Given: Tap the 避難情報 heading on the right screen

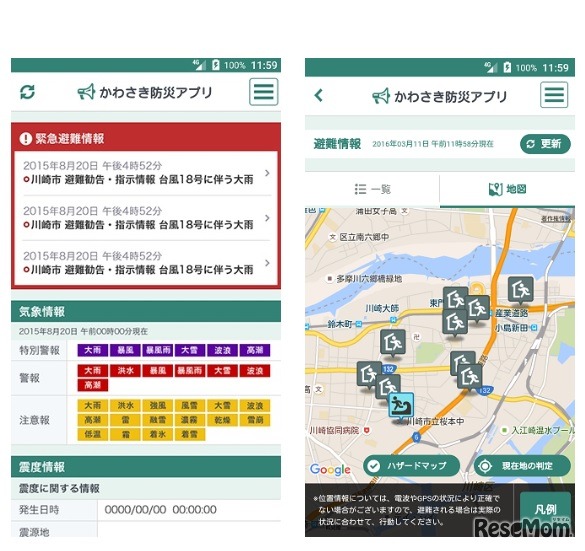Looking at the screenshot, I should 337,144.
